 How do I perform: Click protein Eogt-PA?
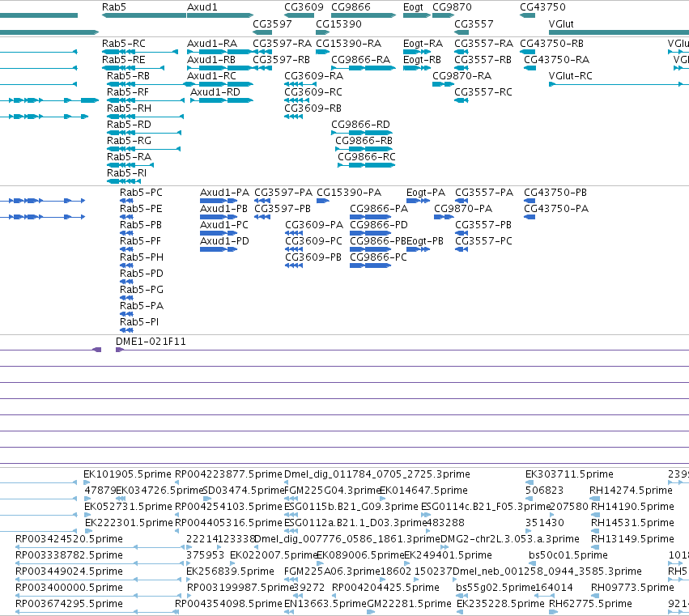426,193
